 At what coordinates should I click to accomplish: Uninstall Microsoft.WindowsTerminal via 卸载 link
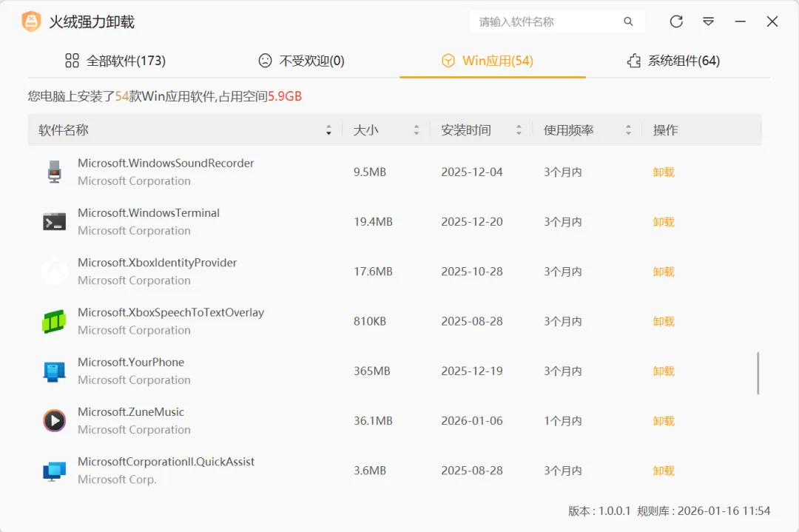[664, 221]
